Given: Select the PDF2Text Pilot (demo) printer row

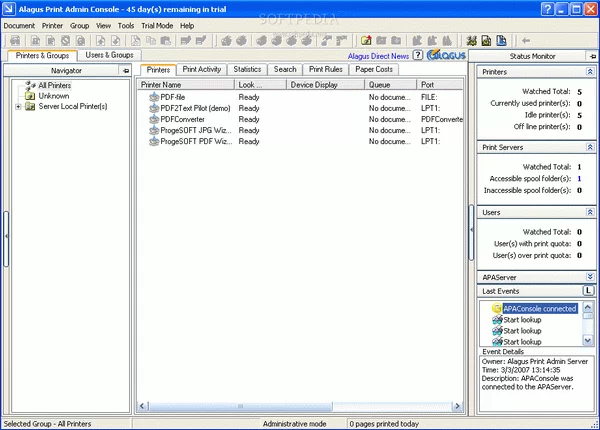Looking at the screenshot, I should click(x=300, y=108).
